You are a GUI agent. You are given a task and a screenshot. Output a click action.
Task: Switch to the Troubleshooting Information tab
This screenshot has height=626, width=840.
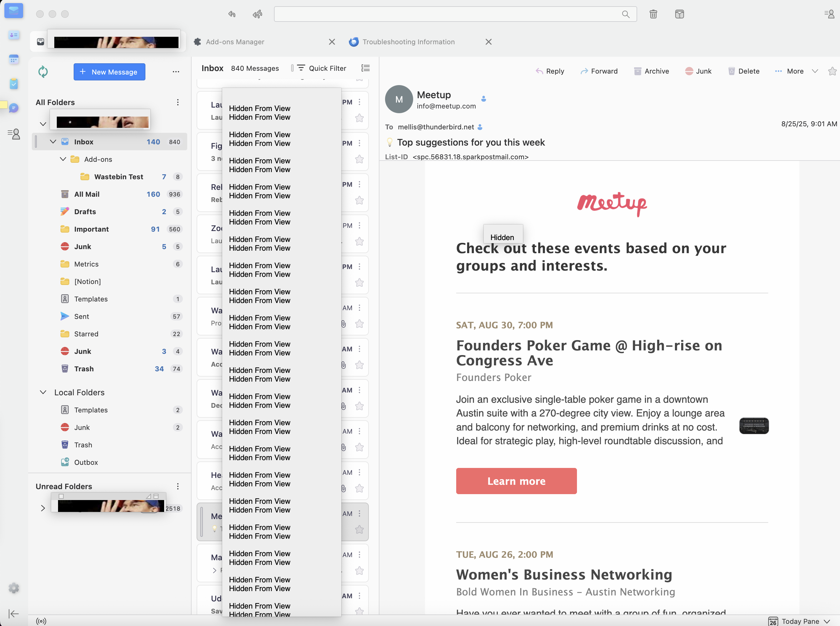pos(408,42)
